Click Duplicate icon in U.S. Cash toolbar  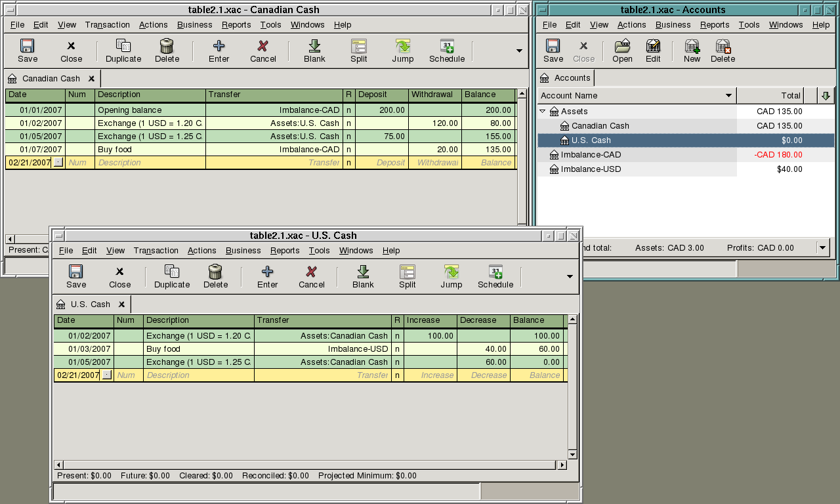pos(172,272)
